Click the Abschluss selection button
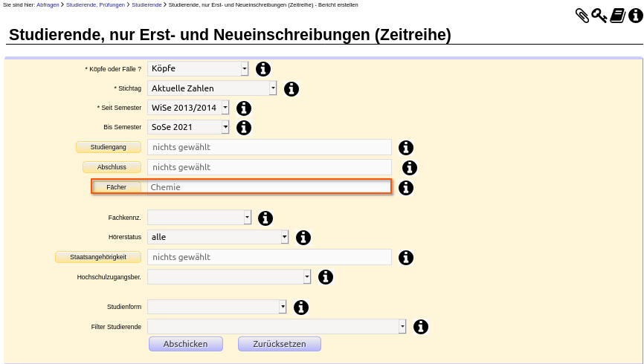The width and height of the screenshot is (644, 364). [112, 167]
